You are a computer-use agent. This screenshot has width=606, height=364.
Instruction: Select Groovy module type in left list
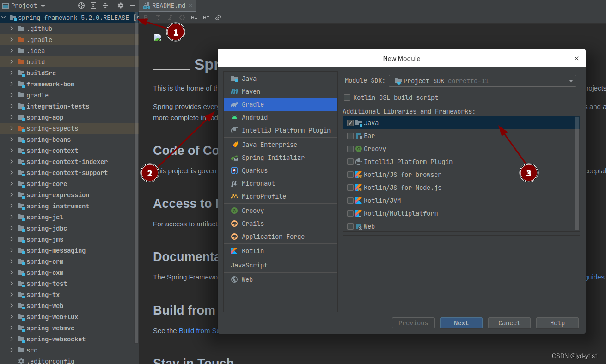[x=281, y=211]
